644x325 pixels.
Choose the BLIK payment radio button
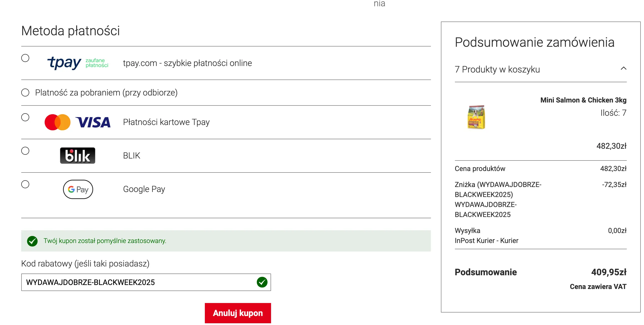coord(25,150)
